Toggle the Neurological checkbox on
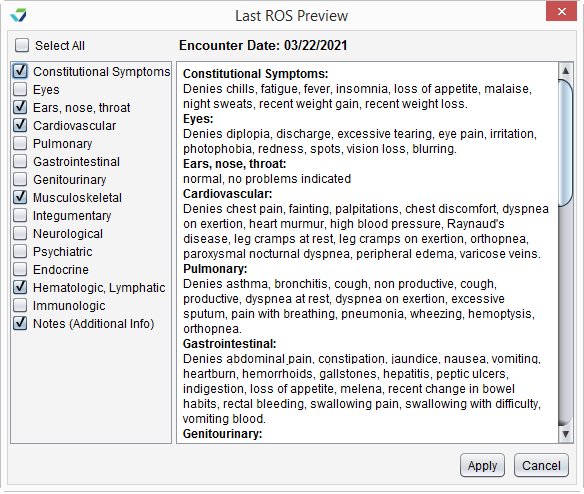 20,233
